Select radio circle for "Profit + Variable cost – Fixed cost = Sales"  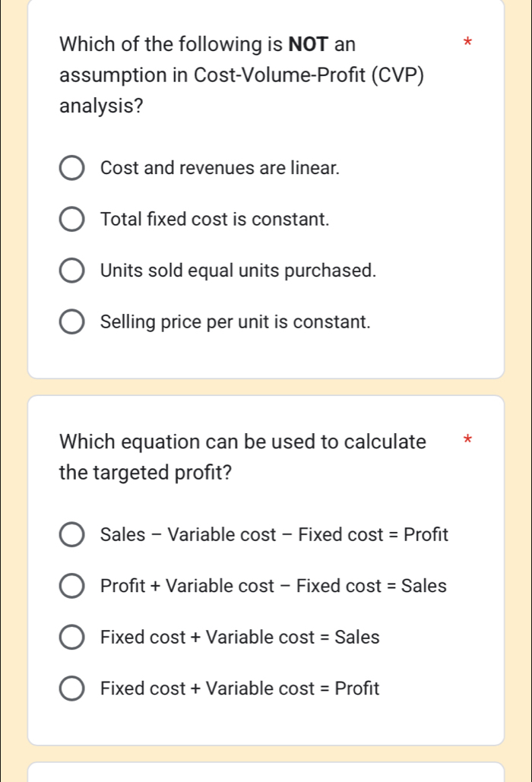[x=72, y=587]
